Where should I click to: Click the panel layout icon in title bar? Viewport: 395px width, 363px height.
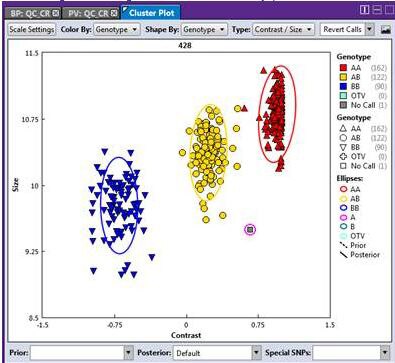[x=365, y=10]
